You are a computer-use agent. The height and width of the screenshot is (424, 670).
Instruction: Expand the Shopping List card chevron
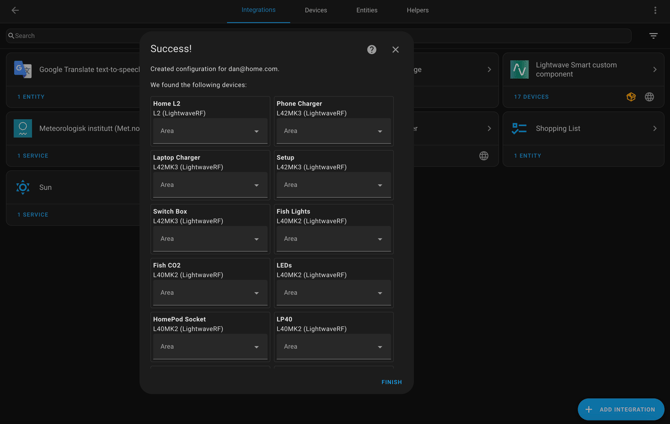[x=655, y=128]
